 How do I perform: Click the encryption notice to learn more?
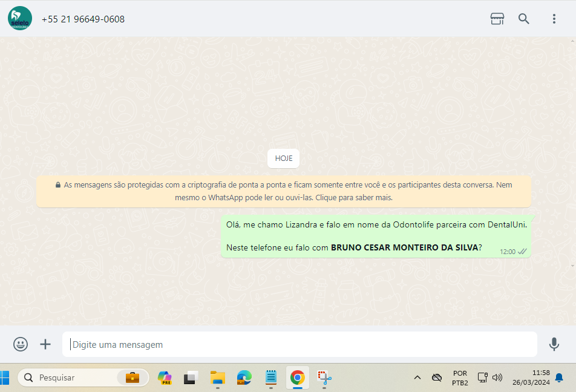(284, 191)
